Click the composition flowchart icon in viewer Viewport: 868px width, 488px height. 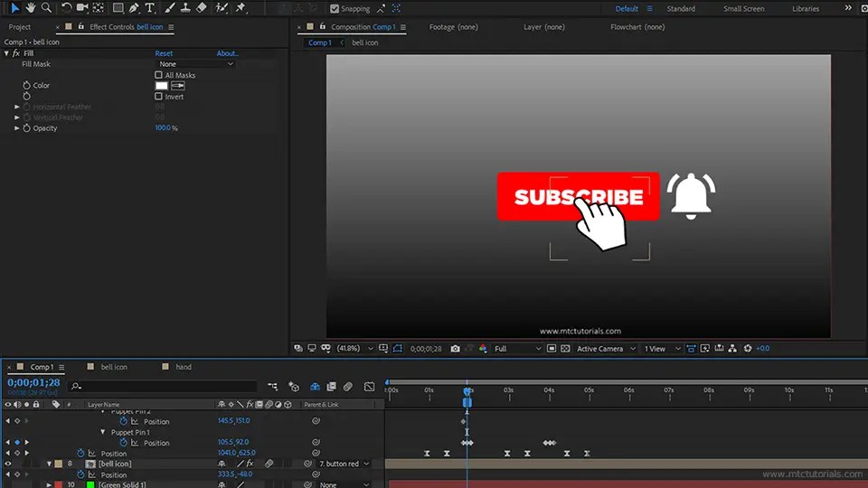pos(732,349)
